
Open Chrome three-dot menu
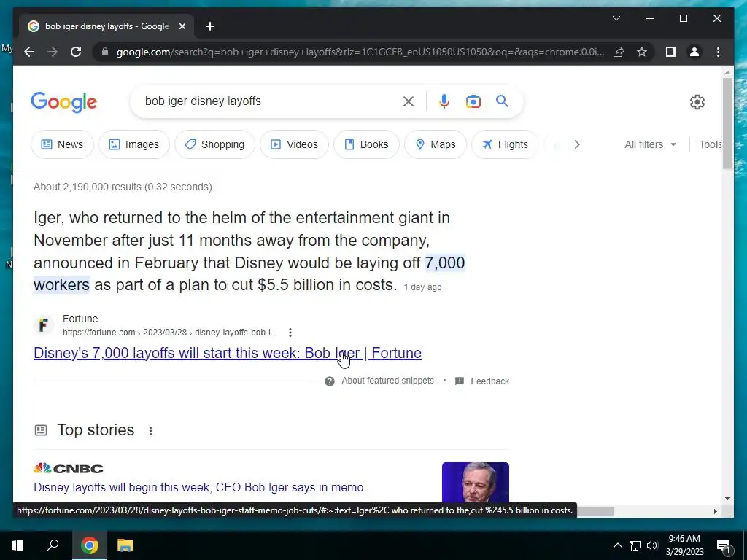coord(718,52)
